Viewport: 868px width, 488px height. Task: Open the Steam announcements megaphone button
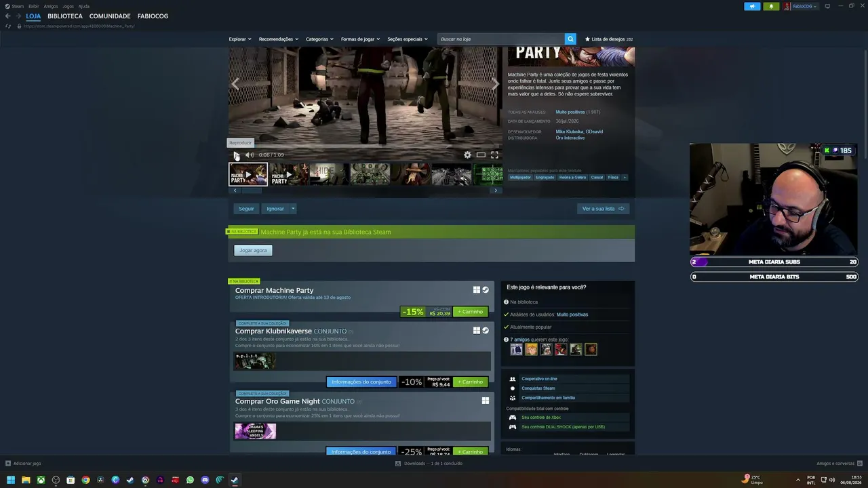[x=752, y=6]
